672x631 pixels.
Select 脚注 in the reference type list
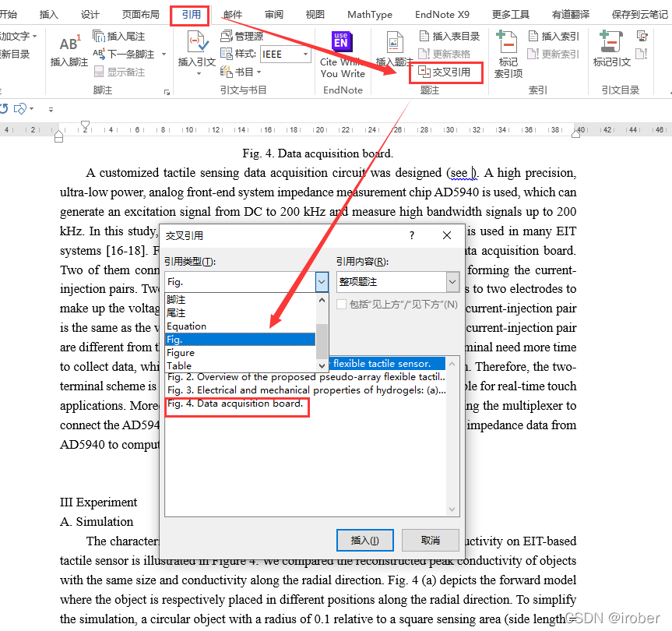[240, 300]
